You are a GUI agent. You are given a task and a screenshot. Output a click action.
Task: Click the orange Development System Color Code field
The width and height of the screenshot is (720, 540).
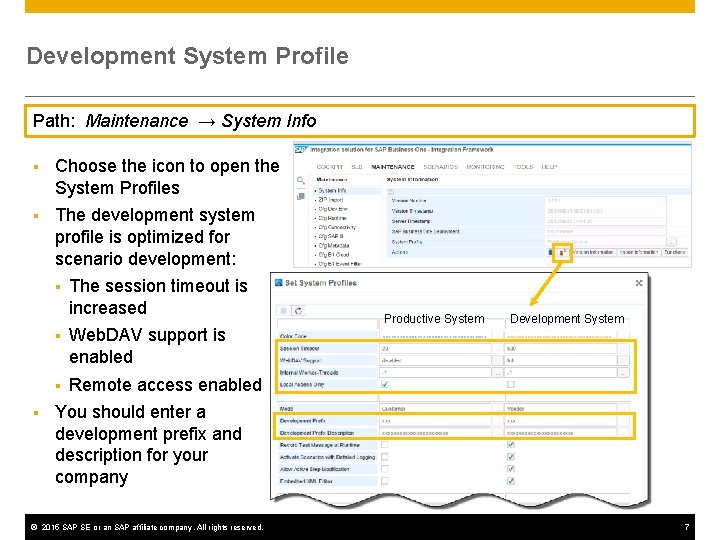[561, 336]
